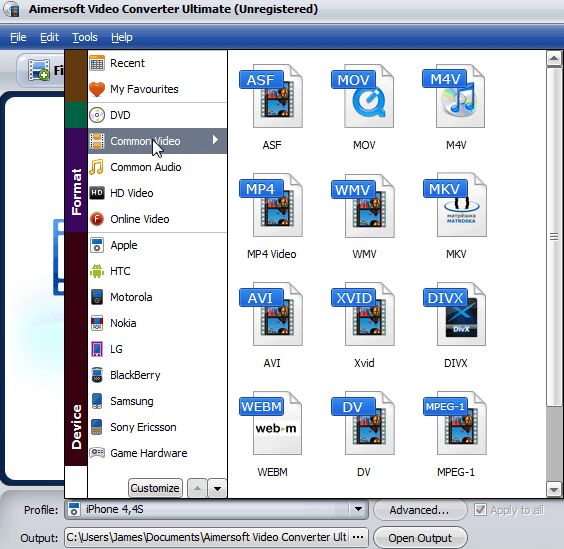Expand the Profile dropdown arrow
Viewport: 564px width, 549px height.
click(358, 509)
